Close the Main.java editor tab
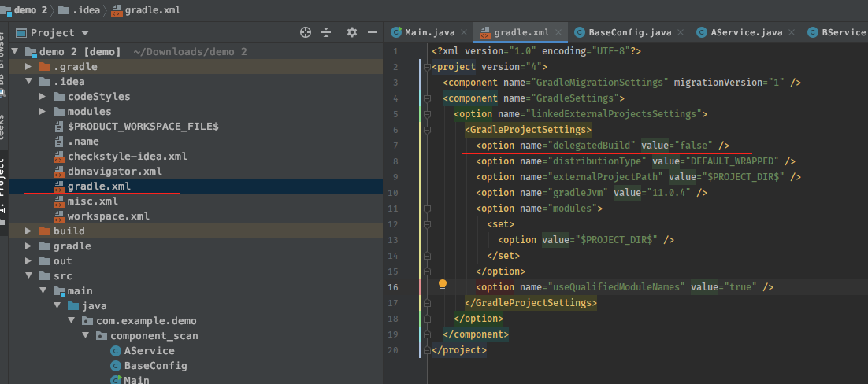This screenshot has width=868, height=384. pos(462,32)
